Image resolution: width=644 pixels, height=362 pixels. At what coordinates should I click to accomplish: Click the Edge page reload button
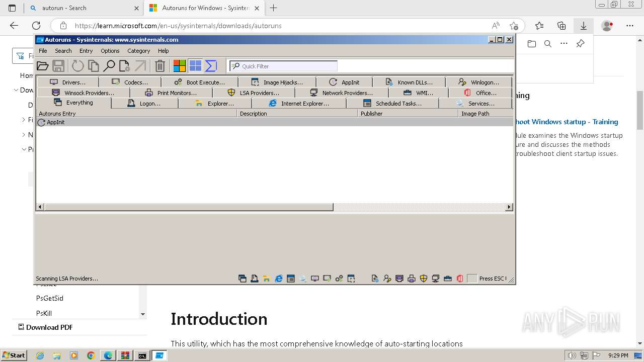pos(36,26)
